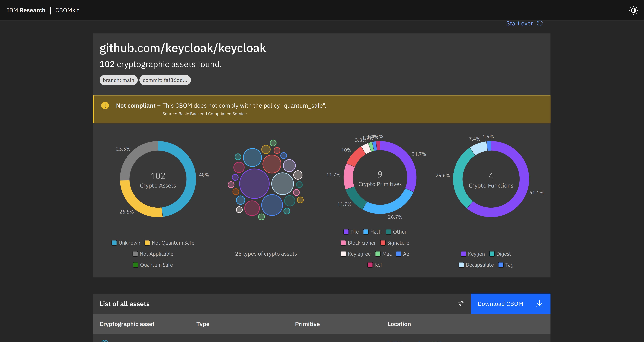This screenshot has height=342, width=644.
Task: Click the '102 cryptographic assets found.' text
Action: [x=160, y=64]
